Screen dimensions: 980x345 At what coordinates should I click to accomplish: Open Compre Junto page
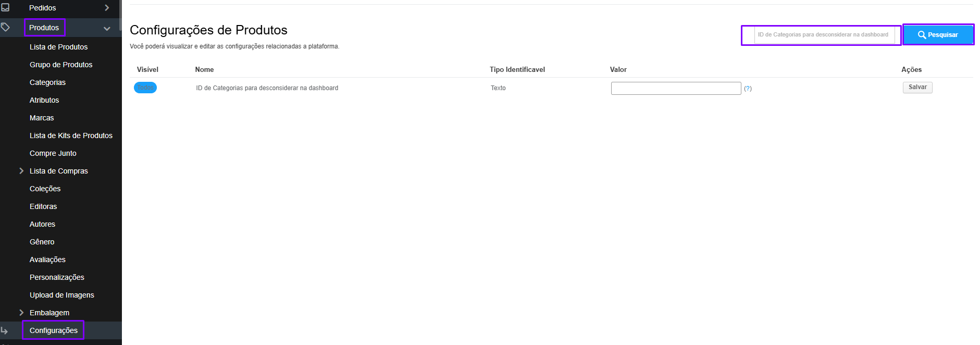53,153
